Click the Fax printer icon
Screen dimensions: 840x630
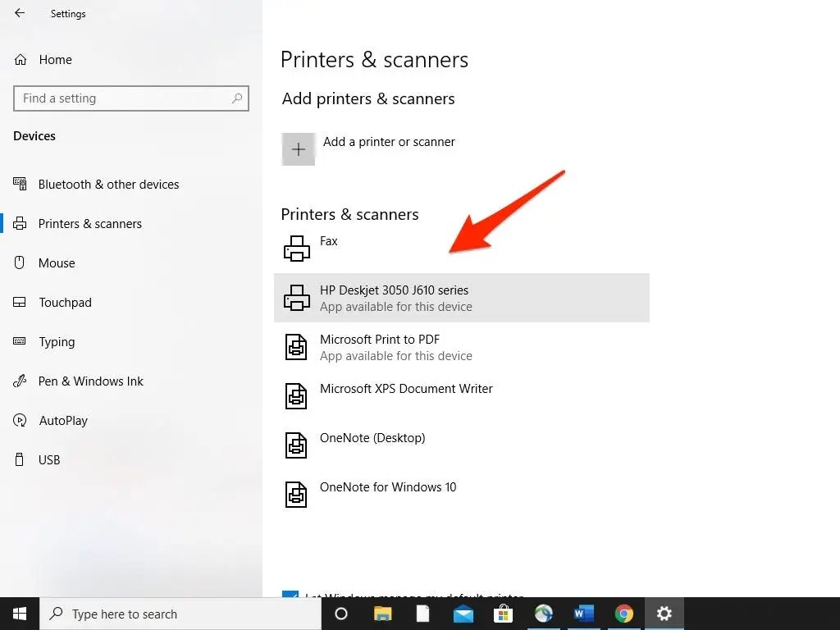[297, 249]
